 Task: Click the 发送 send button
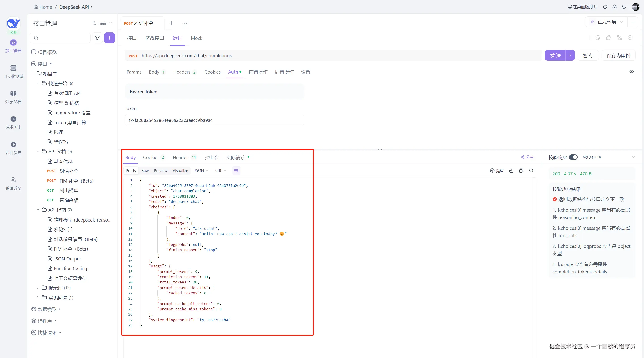555,55
